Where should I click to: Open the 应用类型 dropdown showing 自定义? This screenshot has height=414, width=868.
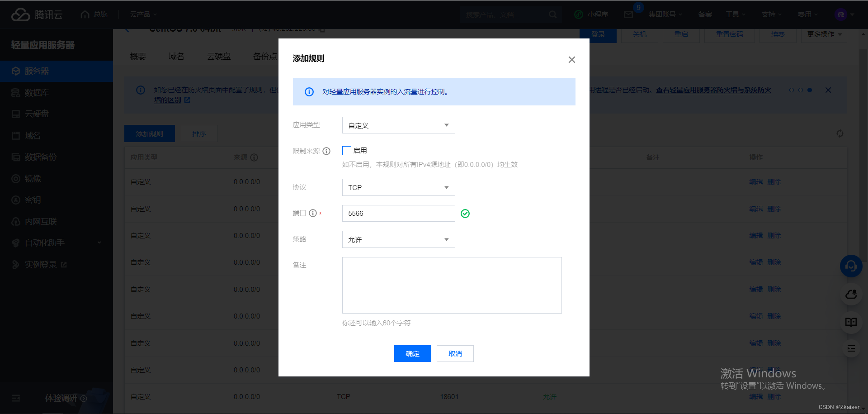click(x=398, y=125)
